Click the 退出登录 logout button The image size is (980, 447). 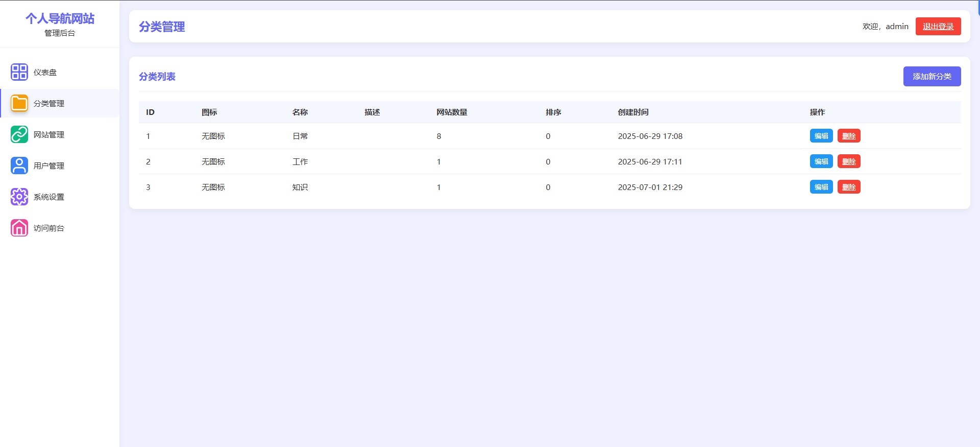938,27
